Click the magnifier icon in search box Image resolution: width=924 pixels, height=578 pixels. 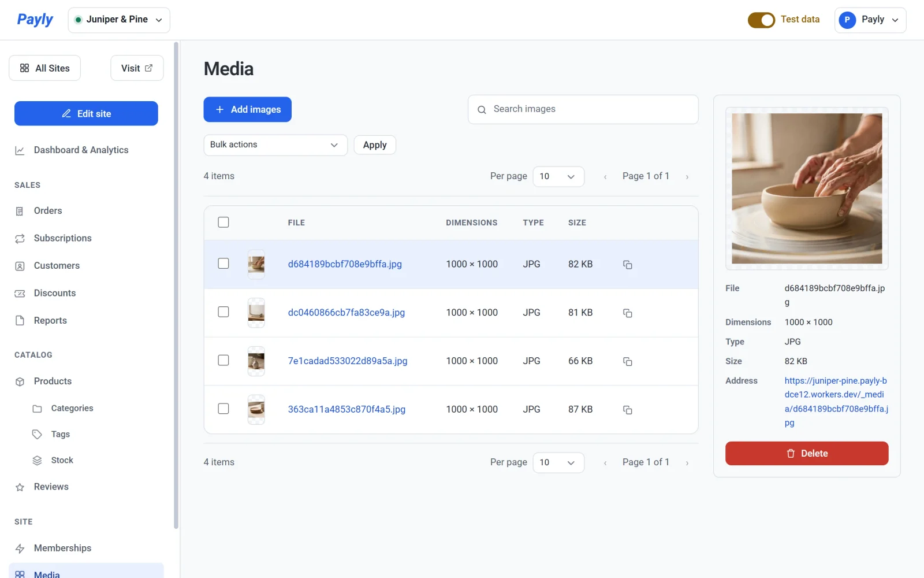[x=482, y=110]
